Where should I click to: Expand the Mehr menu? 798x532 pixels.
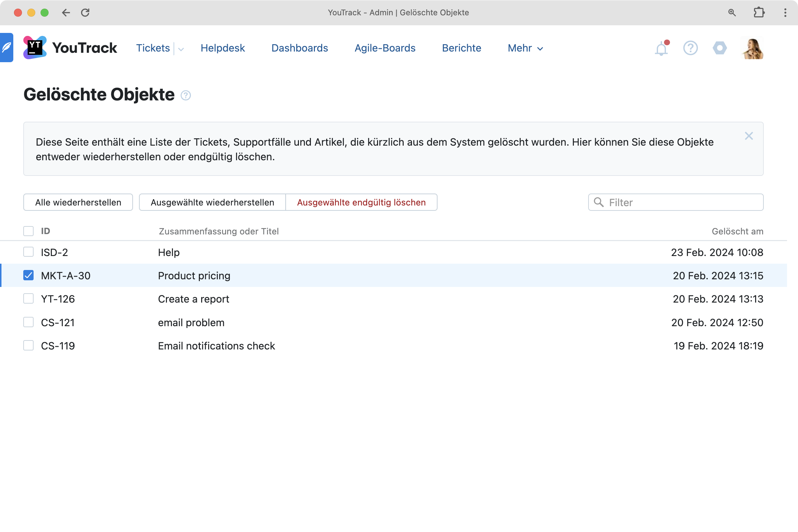(525, 48)
